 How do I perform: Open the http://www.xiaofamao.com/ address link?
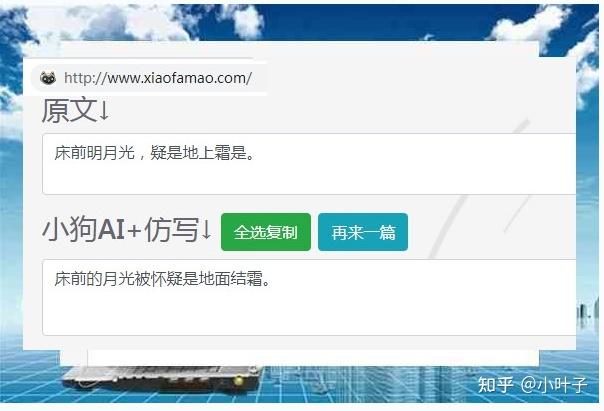158,78
